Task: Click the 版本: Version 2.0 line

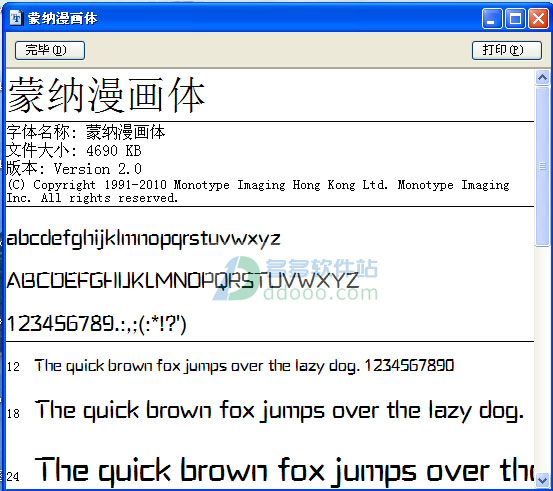Action: tap(74, 169)
